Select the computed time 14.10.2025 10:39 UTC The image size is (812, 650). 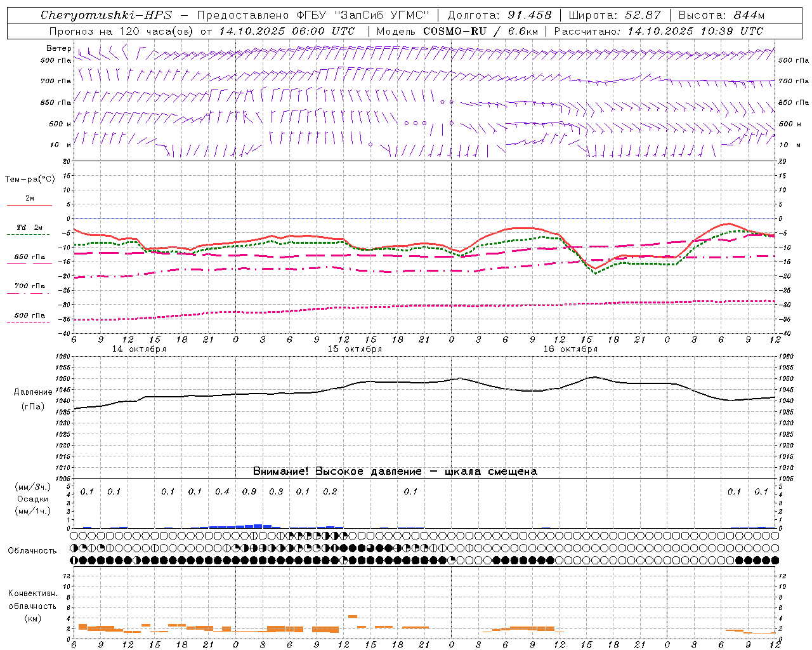(x=695, y=31)
